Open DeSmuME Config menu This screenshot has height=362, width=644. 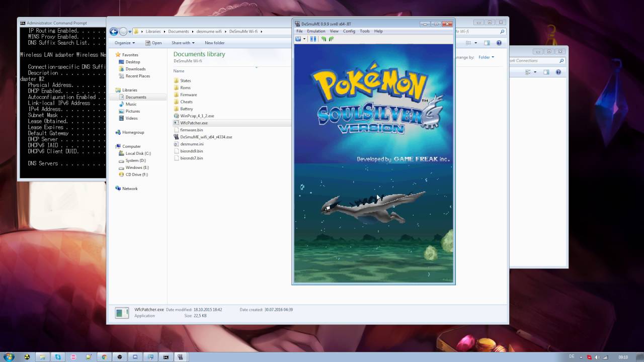coord(349,31)
